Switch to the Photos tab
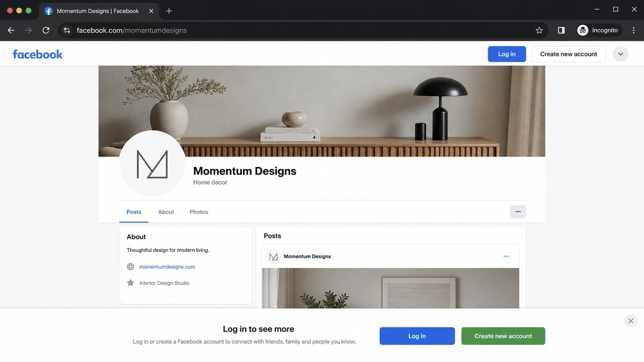Screen dimensions: 644x362 click(x=199, y=212)
